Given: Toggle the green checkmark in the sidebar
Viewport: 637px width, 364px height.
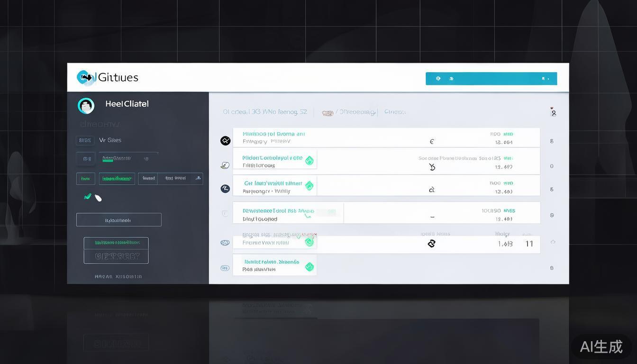Looking at the screenshot, I should (88, 196).
